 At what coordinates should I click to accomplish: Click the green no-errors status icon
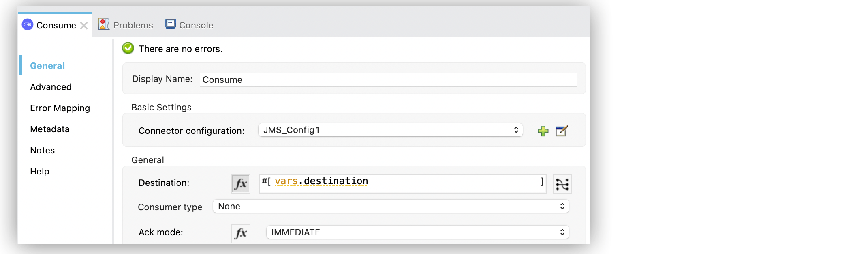click(128, 48)
